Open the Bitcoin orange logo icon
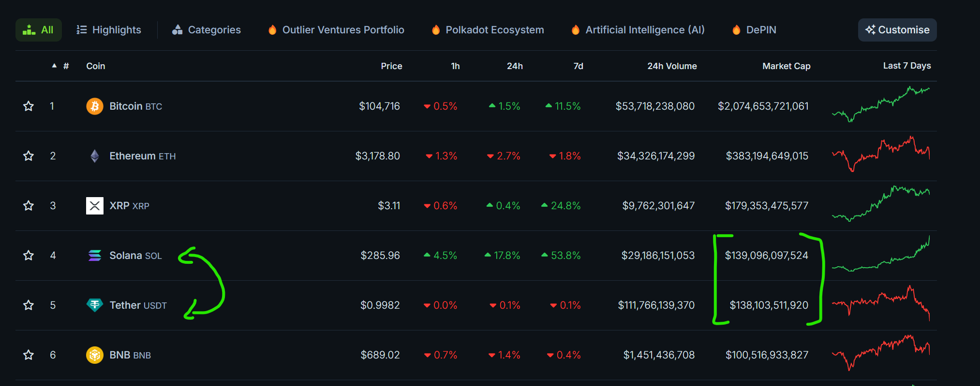The height and width of the screenshot is (386, 980). pos(95,106)
